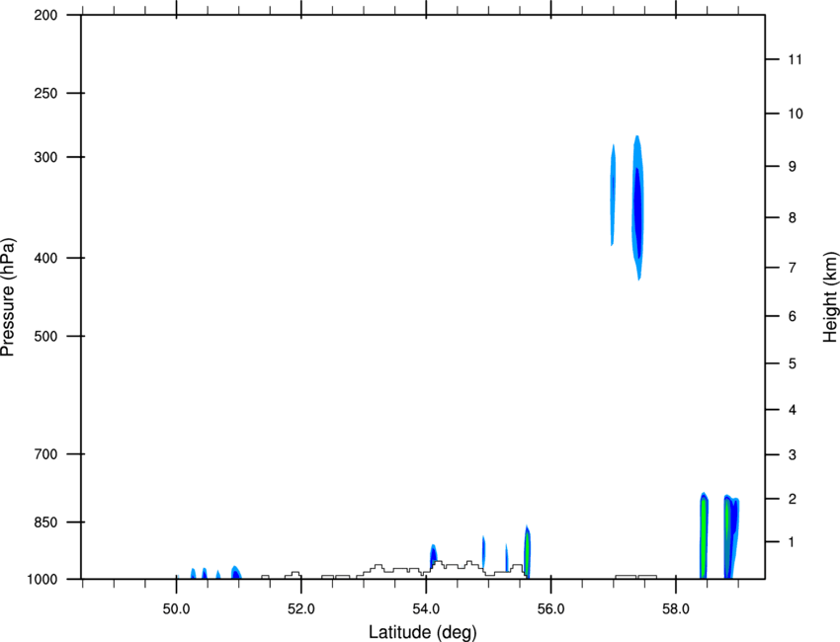Click the "Latitude (deg)" axis title

point(422,632)
